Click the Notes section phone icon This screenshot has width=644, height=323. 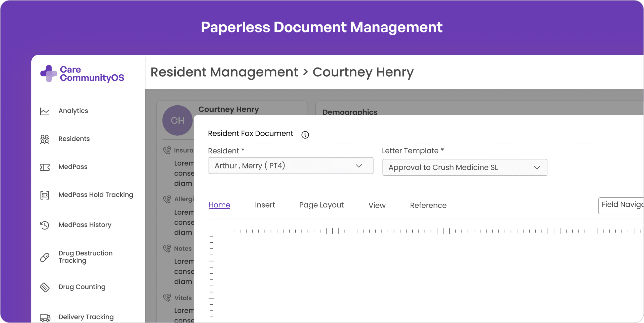[167, 249]
